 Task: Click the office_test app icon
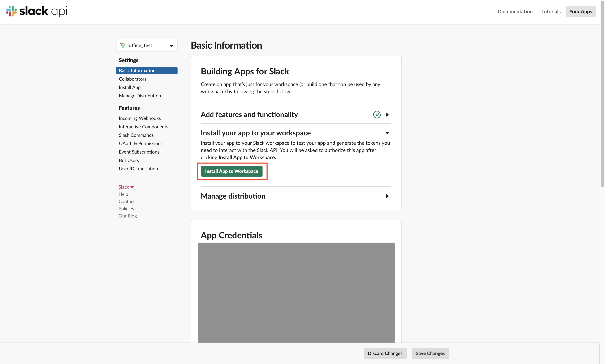(122, 45)
